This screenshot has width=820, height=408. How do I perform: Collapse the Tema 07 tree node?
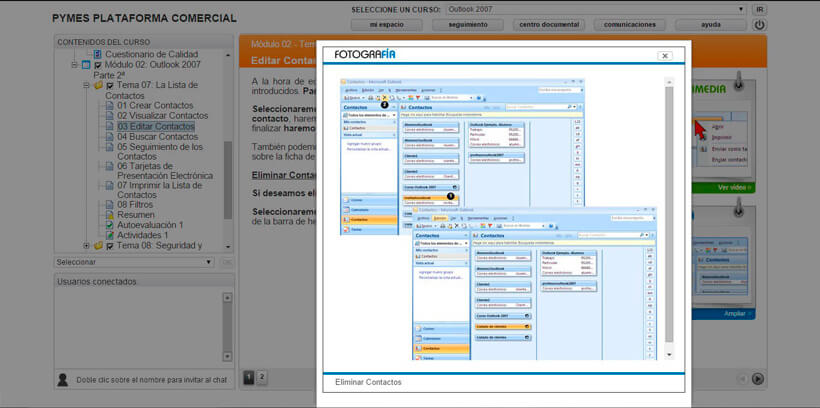86,85
